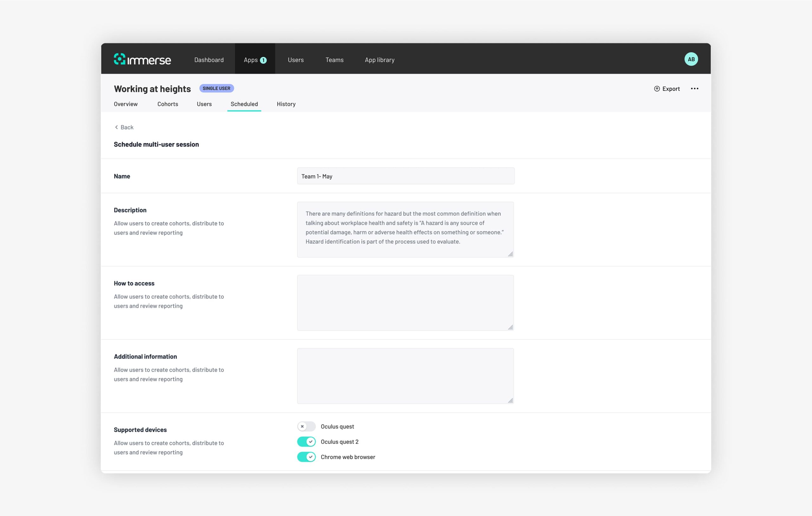Disable the Oculus quest 2 toggle
Image resolution: width=812 pixels, height=516 pixels.
306,441
